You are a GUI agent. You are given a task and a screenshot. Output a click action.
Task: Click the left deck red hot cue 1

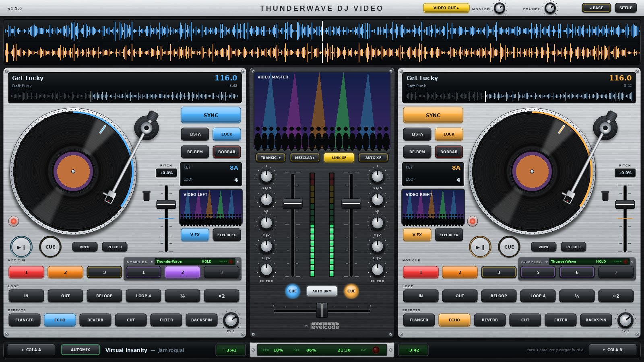(27, 272)
